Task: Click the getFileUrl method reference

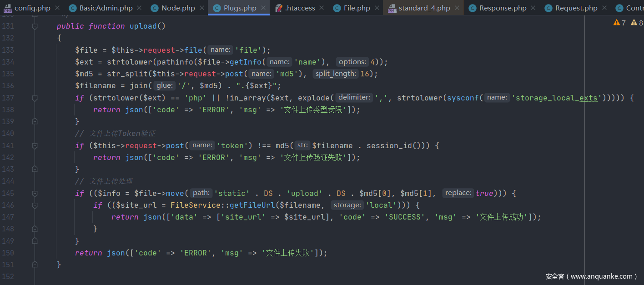Action: point(253,205)
